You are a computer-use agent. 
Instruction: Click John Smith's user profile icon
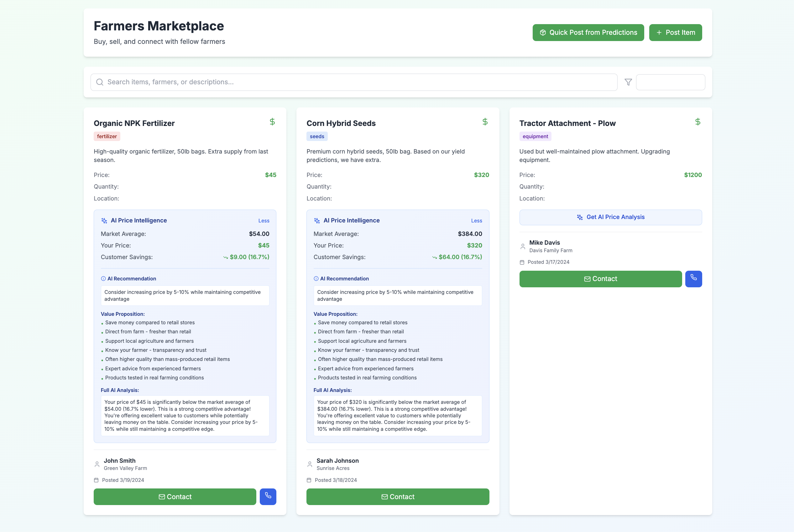(97, 464)
